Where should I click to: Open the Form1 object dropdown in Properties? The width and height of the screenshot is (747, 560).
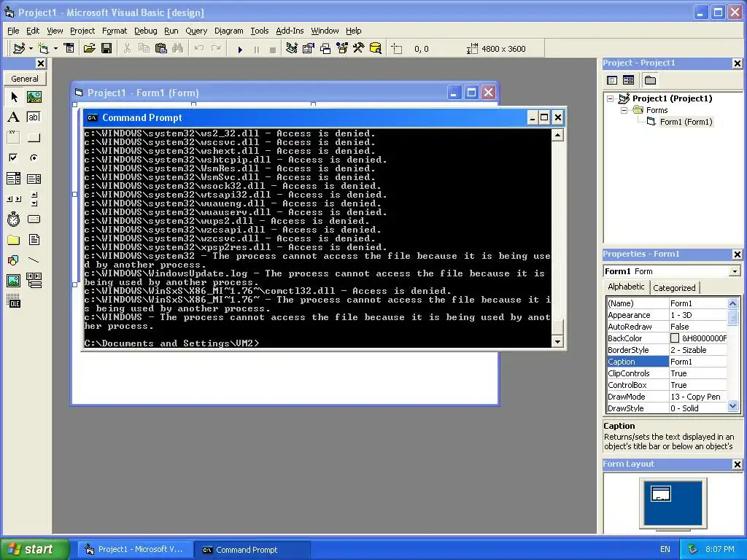735,271
